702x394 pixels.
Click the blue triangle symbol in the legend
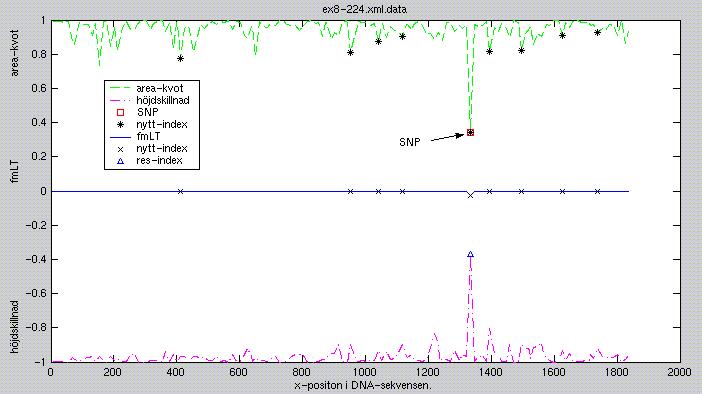pyautogui.click(x=120, y=161)
